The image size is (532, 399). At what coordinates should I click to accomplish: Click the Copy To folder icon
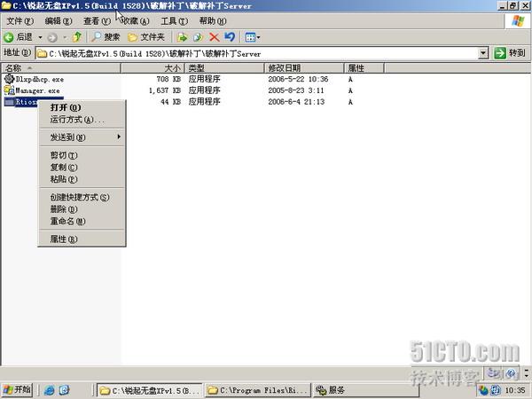pos(198,37)
